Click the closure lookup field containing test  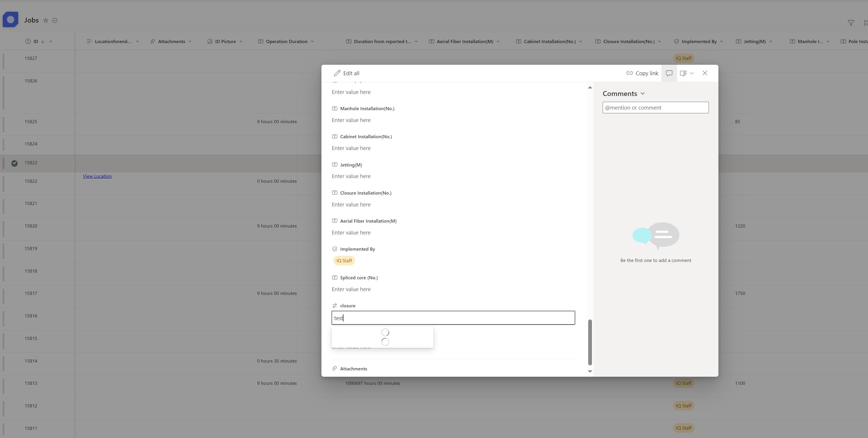point(453,318)
